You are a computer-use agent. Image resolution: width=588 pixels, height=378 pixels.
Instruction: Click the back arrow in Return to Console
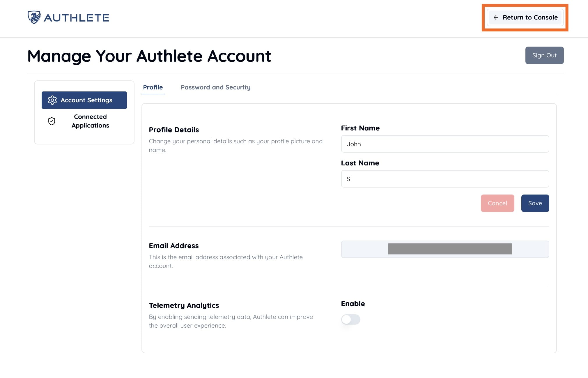pyautogui.click(x=496, y=17)
